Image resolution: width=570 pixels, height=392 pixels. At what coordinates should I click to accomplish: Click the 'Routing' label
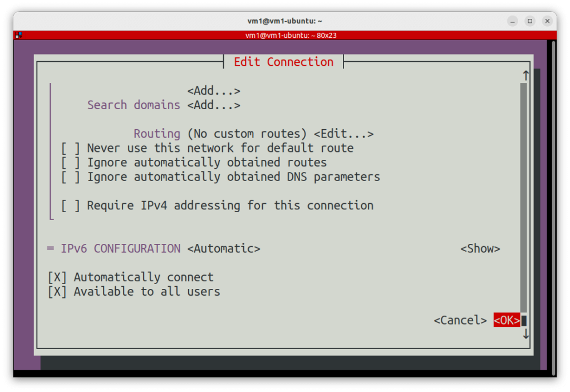coord(157,134)
